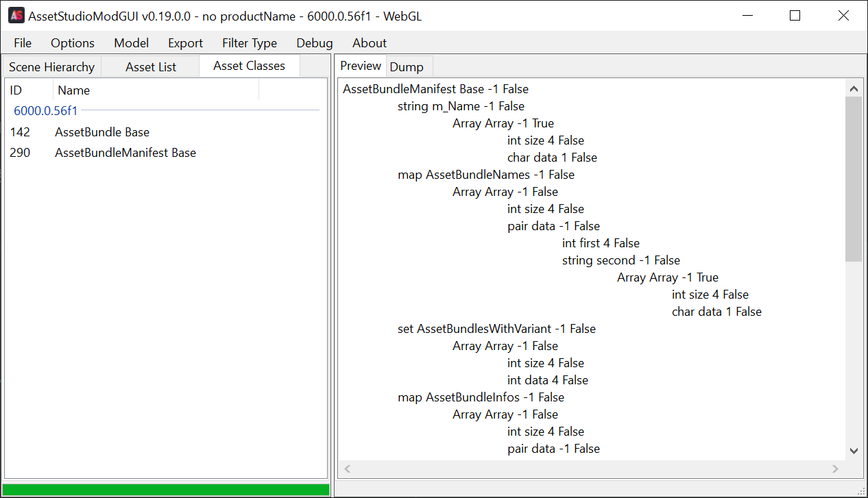
Task: Open the Model menu
Action: click(x=131, y=43)
